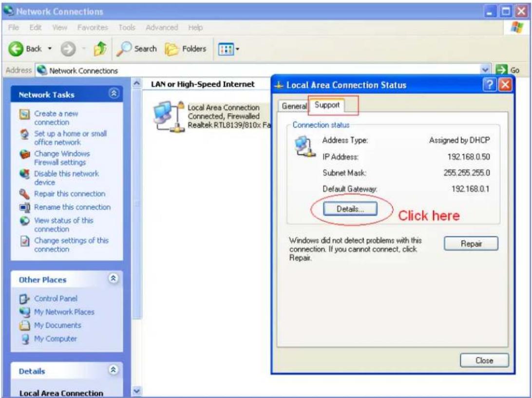Click View status of this connection link

point(63,225)
